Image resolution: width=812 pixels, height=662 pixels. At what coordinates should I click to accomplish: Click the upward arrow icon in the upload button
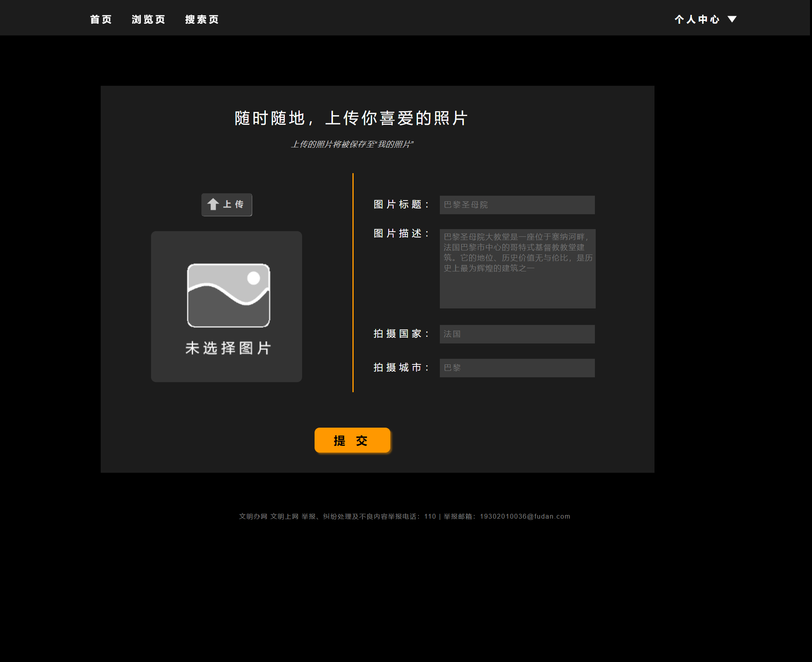(213, 205)
